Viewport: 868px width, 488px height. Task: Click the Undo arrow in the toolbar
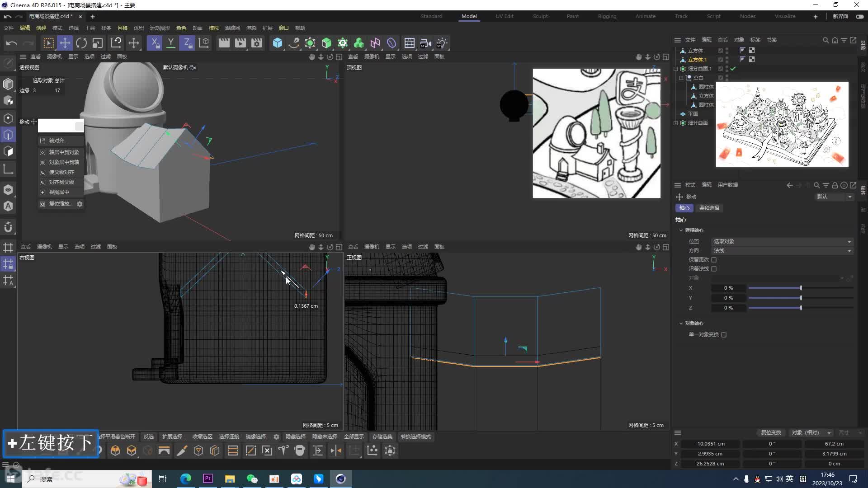coord(12,43)
